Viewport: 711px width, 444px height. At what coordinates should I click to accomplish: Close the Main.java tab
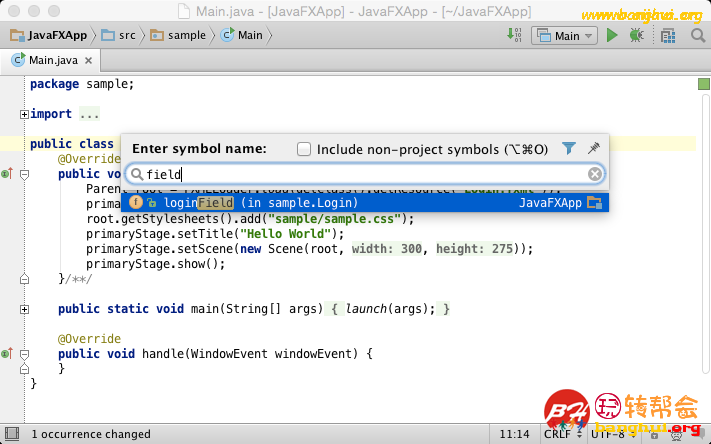(x=88, y=60)
